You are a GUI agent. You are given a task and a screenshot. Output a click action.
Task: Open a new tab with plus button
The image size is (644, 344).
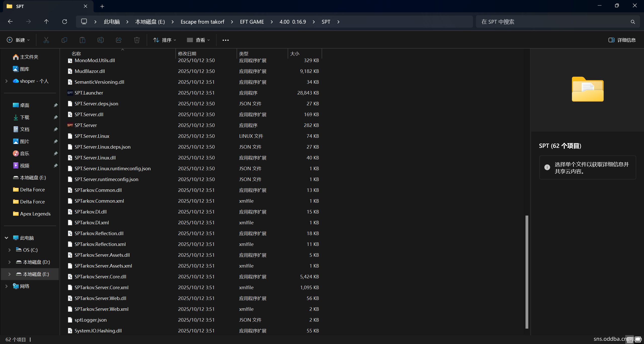pyautogui.click(x=102, y=6)
